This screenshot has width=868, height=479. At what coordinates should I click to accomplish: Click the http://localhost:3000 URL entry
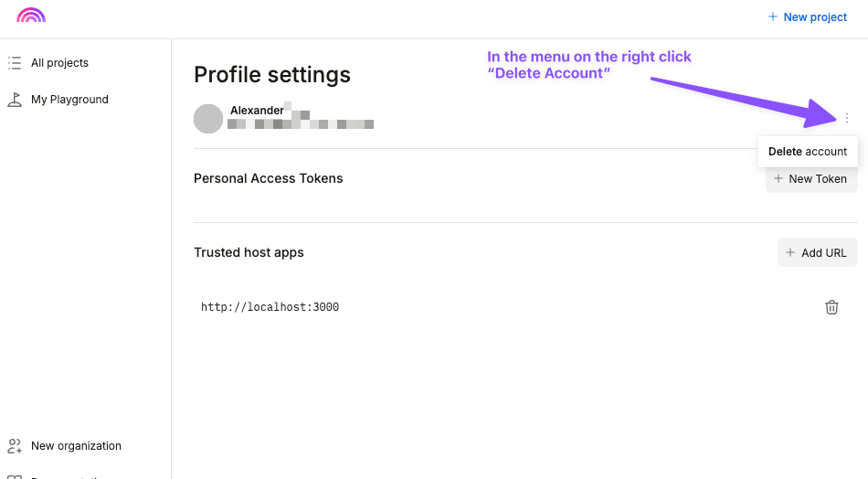pos(270,307)
